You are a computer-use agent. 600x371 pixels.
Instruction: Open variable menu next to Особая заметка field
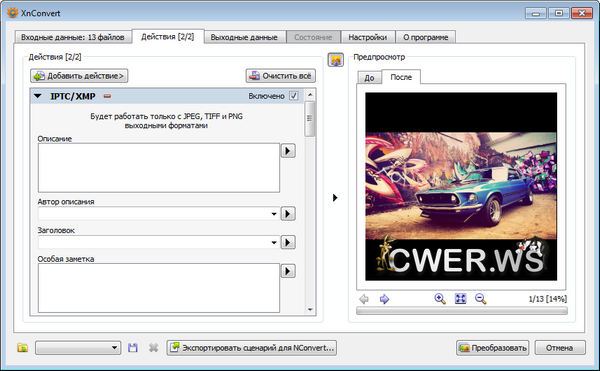tap(288, 271)
